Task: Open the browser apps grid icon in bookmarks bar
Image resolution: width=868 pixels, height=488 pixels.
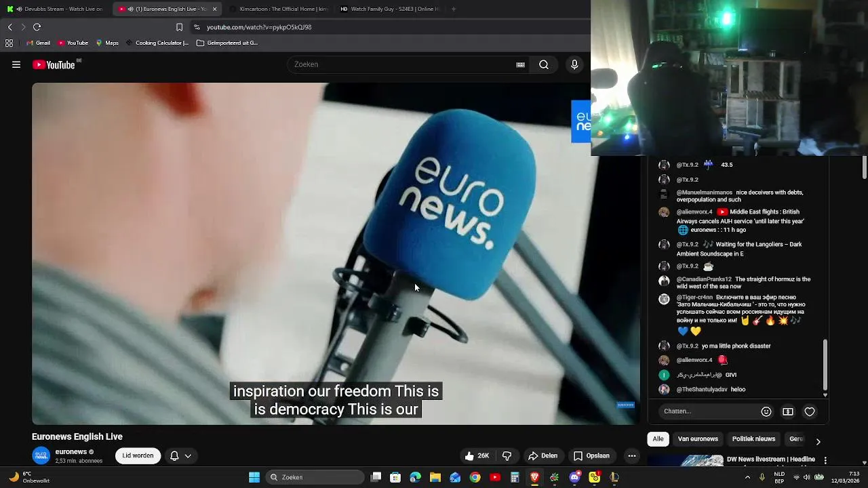Action: point(9,43)
